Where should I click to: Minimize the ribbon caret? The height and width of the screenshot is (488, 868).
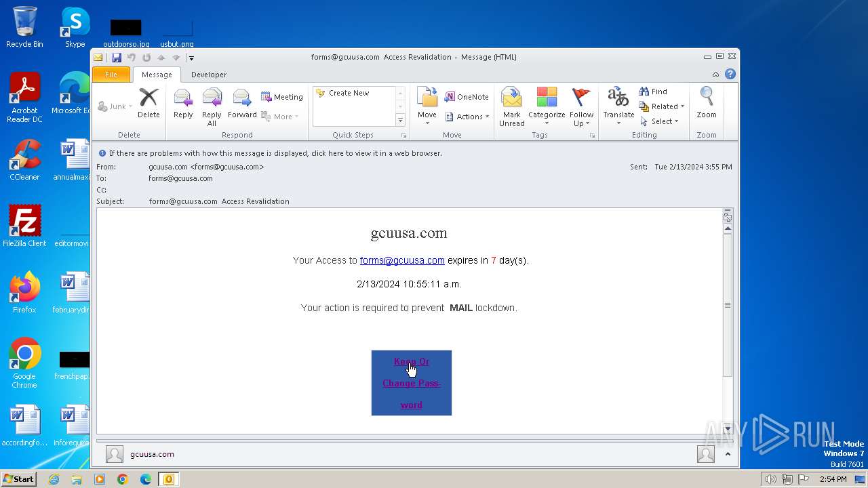click(715, 75)
